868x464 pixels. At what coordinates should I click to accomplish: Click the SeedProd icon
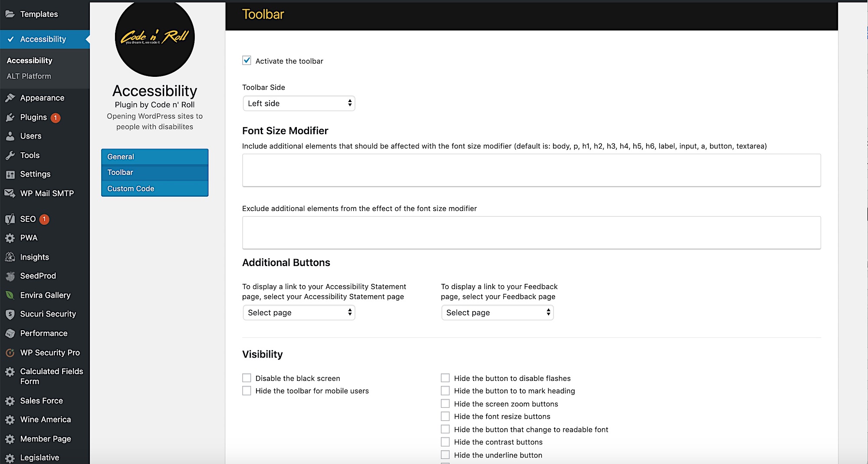click(x=10, y=276)
